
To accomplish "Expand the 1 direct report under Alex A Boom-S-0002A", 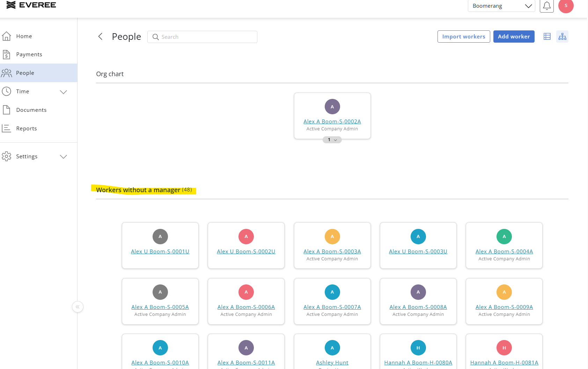I will [x=332, y=140].
